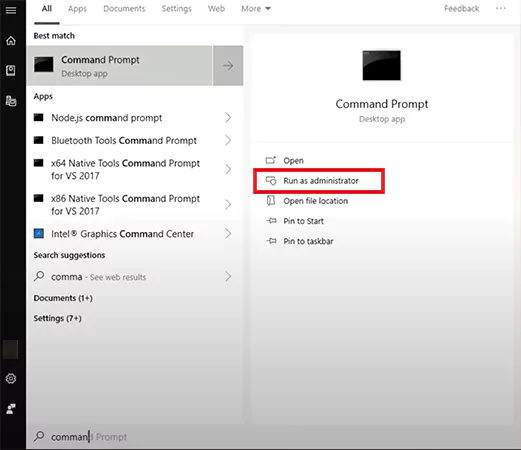Switch to the Web tab
Image resolution: width=521 pixels, height=450 pixels.
pos(216,9)
